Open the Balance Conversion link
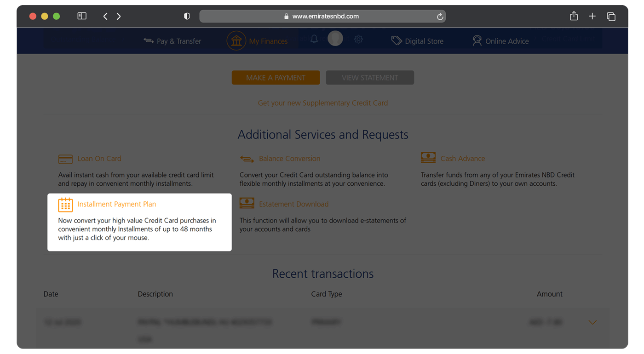 coord(289,159)
